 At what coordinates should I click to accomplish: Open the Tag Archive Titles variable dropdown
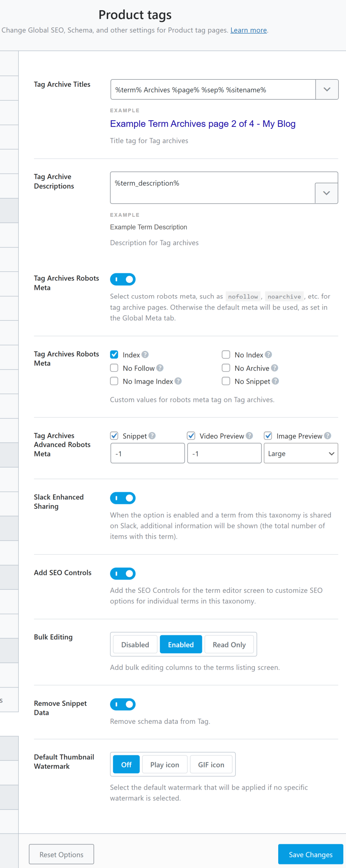coord(326,89)
